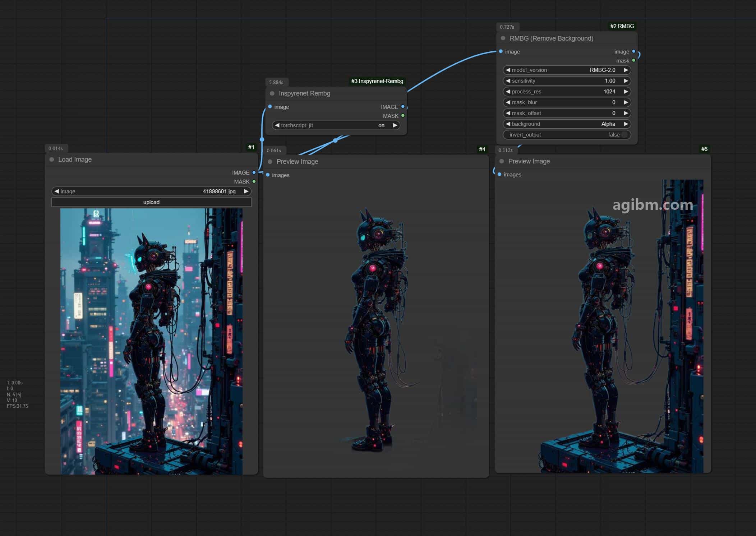Screen dimensions: 756x536
Task: Click the wire reroute dot below Inspyrenet node
Action: pos(335,140)
